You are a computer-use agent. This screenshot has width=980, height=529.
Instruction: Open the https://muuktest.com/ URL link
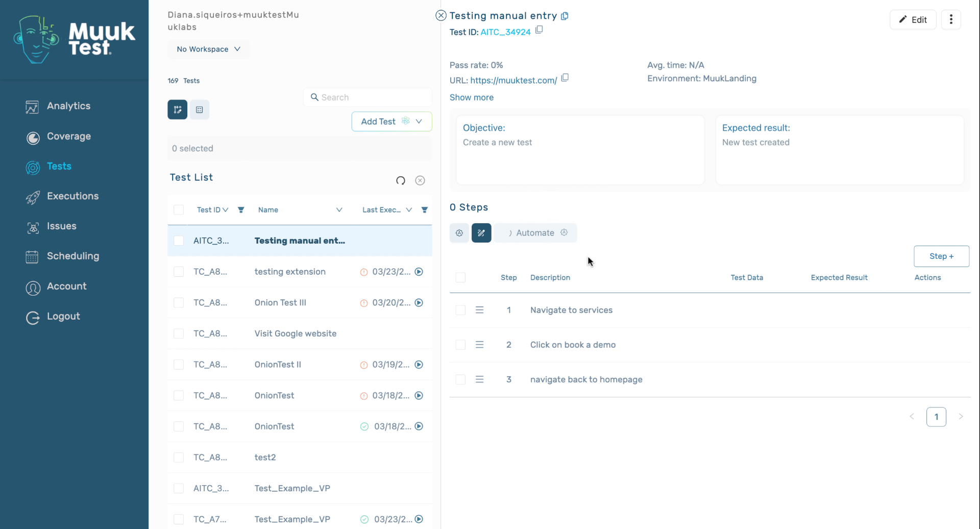coord(513,81)
